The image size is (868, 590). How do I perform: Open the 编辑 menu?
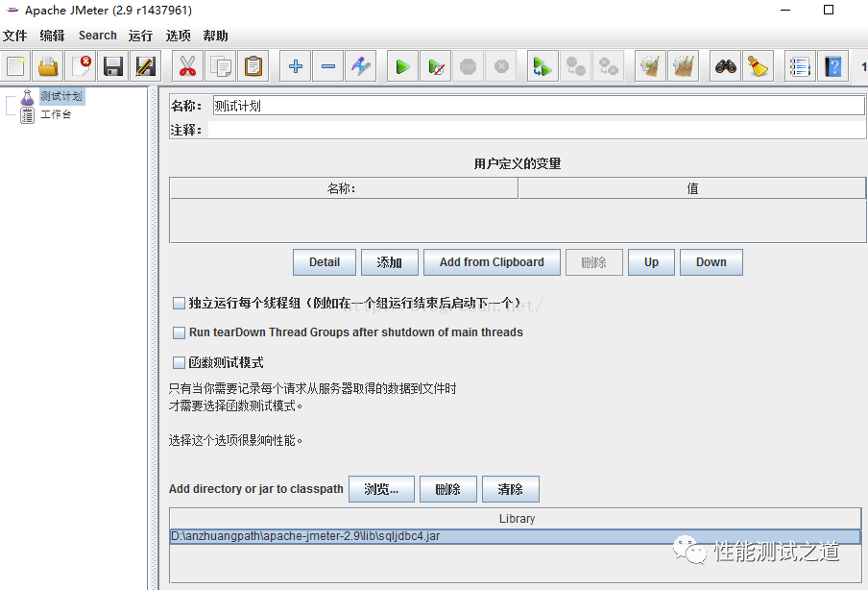[x=52, y=36]
